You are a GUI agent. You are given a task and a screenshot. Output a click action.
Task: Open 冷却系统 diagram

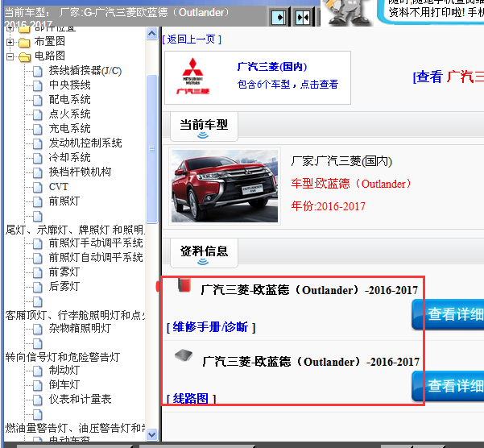[70, 157]
